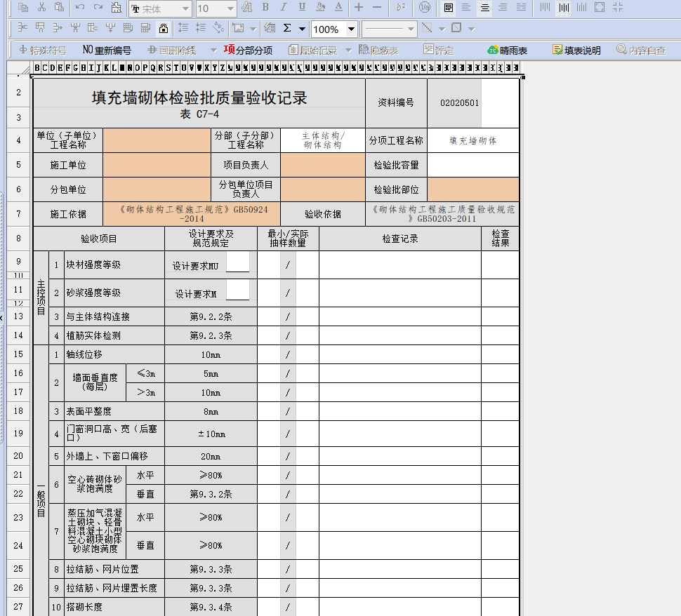Select the cell containing 02020501
681x616 pixels.
(x=454, y=103)
